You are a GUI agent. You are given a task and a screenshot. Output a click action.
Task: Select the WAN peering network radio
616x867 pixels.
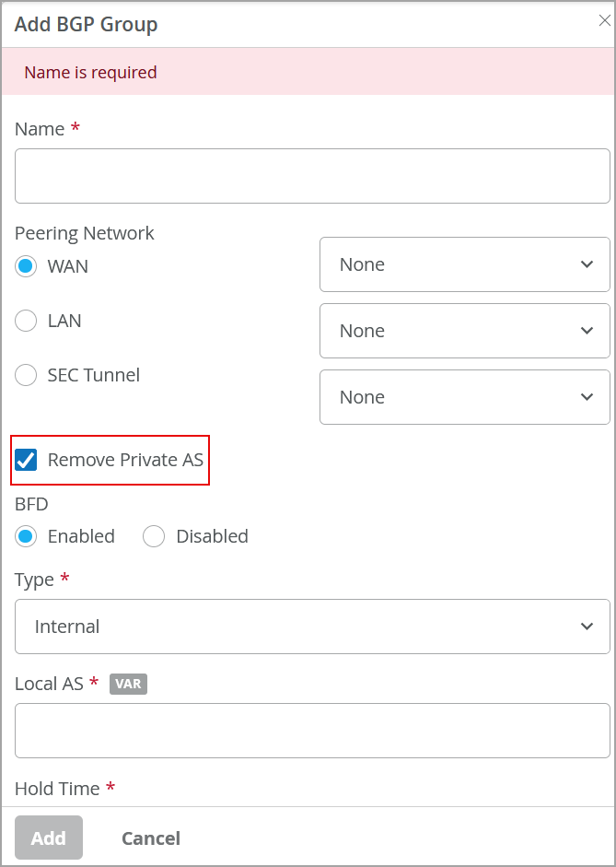point(26,266)
